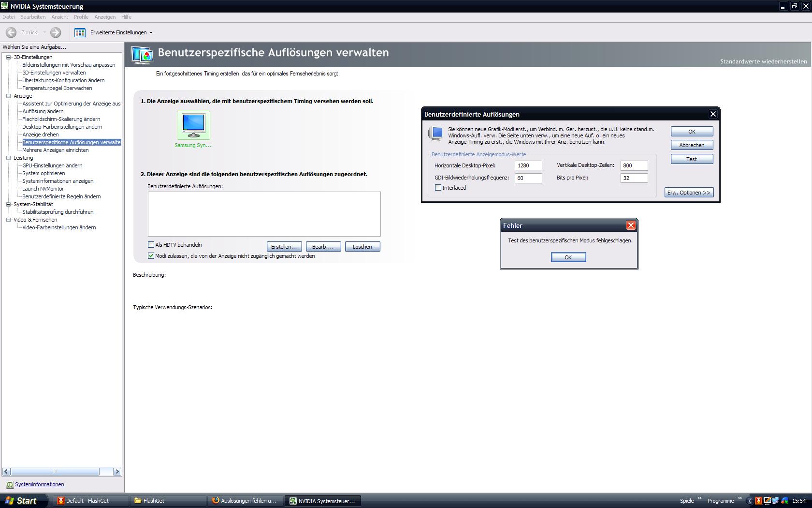
Task: Click NVIDIA logo in title bar
Action: point(5,6)
